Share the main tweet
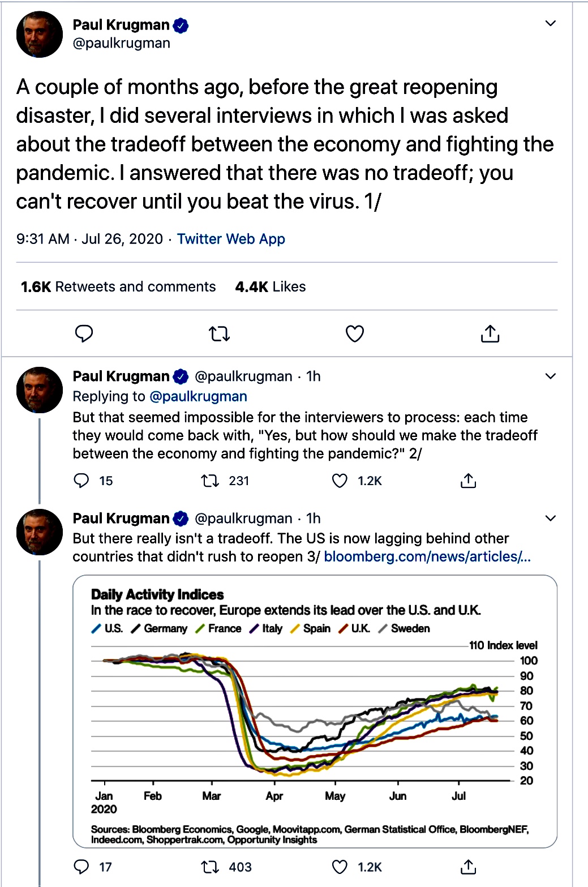 tap(490, 334)
